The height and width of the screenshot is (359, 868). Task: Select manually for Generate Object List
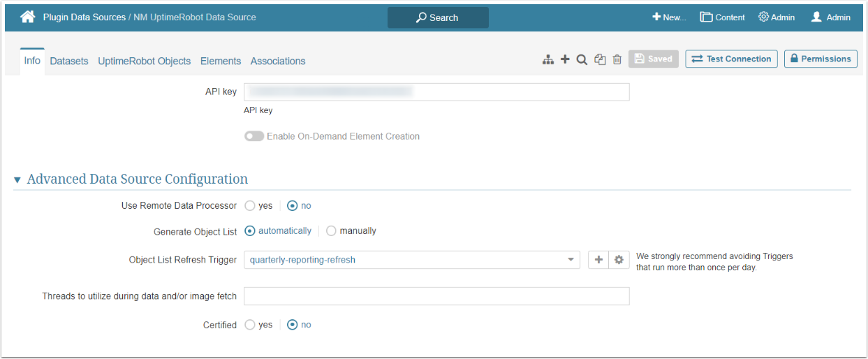tap(331, 231)
